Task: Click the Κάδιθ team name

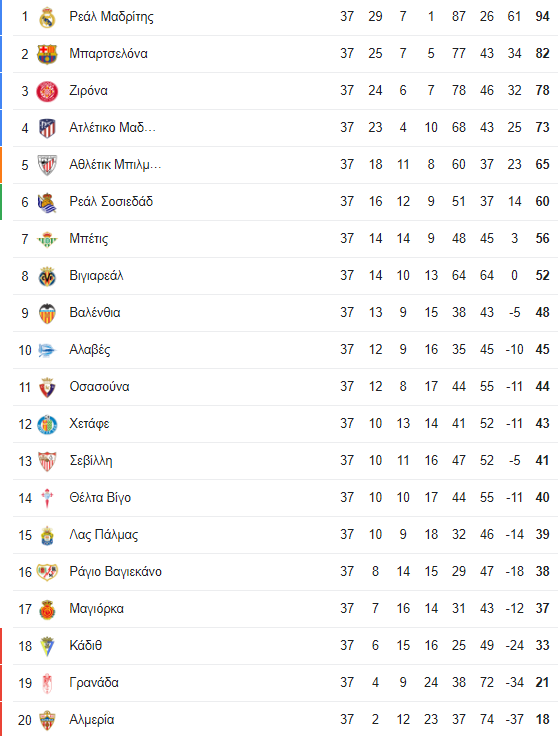Action: [x=85, y=645]
